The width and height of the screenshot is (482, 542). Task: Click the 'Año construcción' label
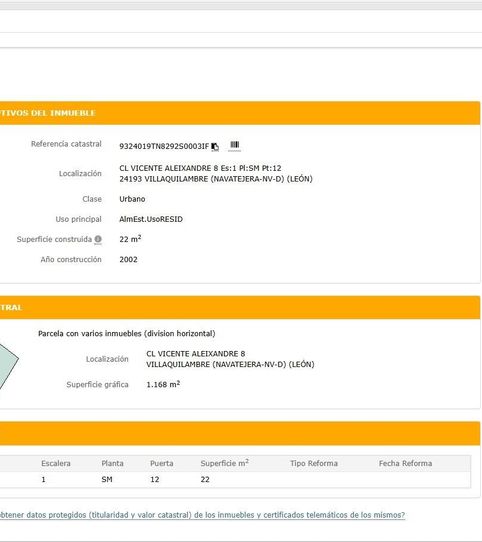[71, 260]
